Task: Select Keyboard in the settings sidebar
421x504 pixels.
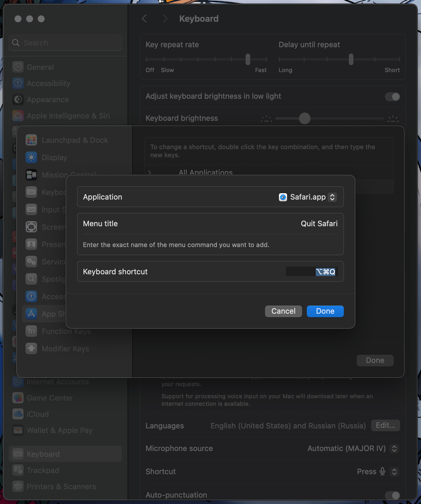Action: pyautogui.click(x=43, y=454)
